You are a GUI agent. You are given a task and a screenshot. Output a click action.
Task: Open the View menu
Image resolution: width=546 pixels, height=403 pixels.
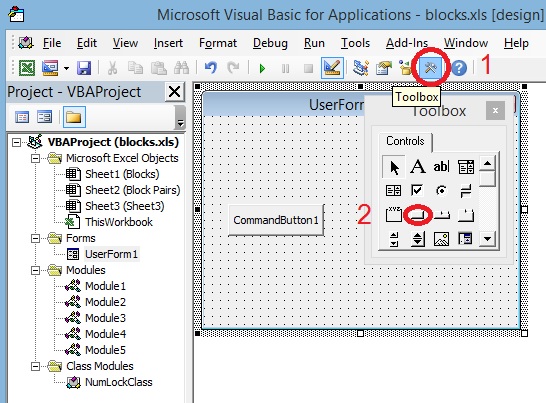click(x=125, y=43)
